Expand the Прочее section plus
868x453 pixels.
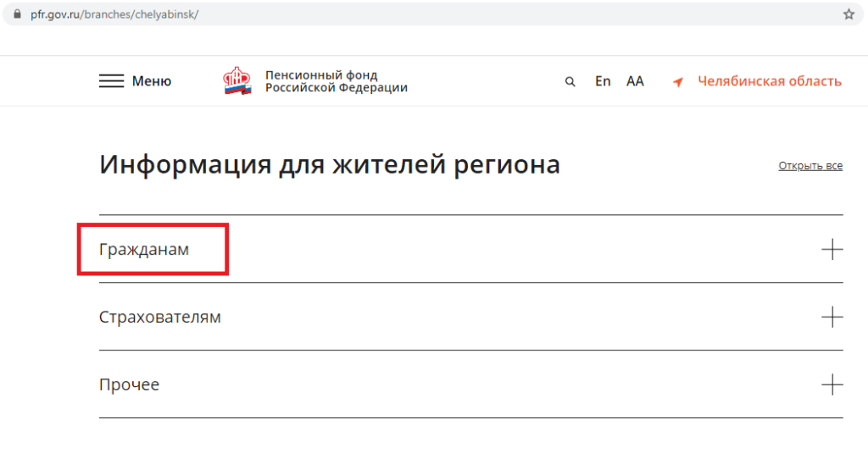point(832,384)
